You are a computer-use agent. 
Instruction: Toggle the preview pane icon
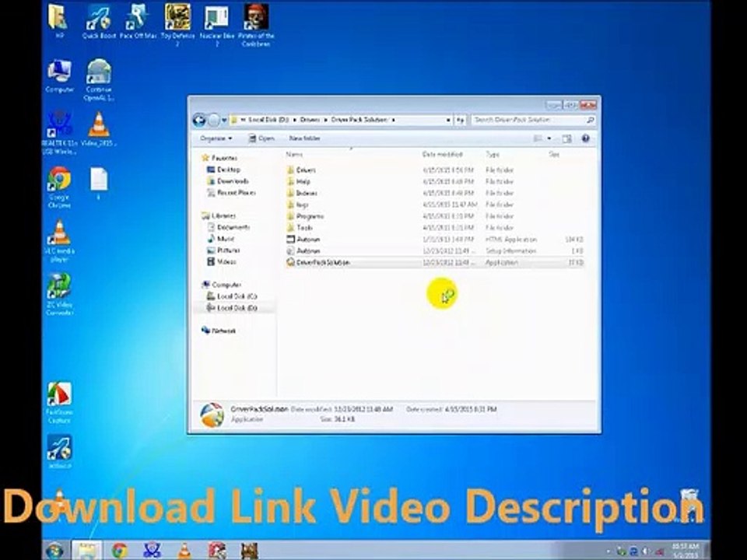(566, 138)
